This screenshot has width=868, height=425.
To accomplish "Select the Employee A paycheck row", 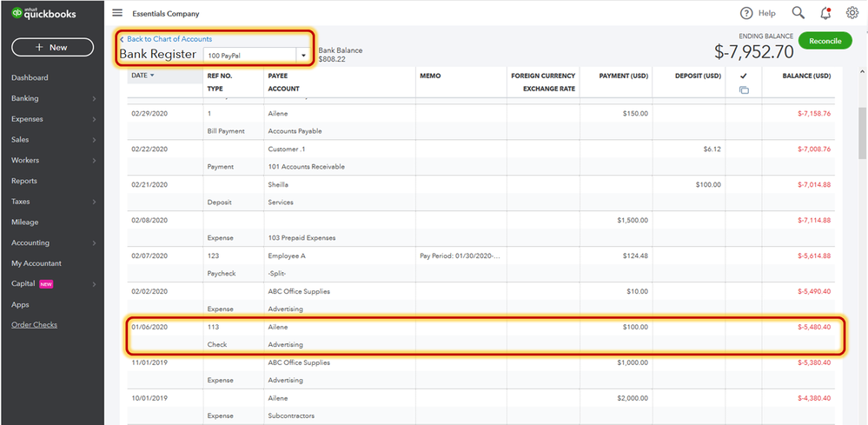I will [481, 264].
